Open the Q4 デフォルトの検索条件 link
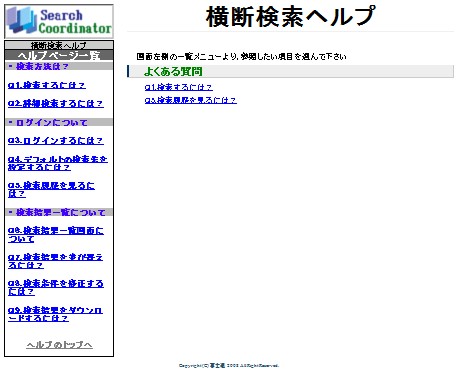The height and width of the screenshot is (375, 465). pos(58,163)
